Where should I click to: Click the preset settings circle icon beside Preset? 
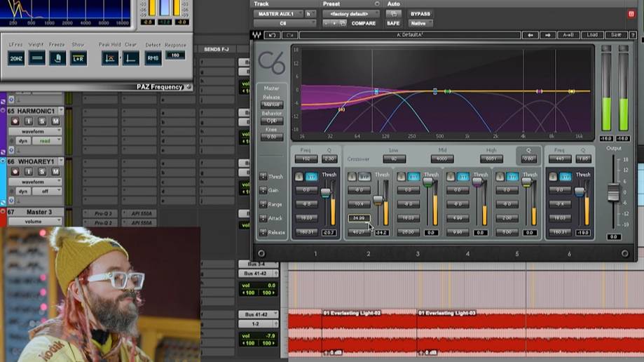377,4
